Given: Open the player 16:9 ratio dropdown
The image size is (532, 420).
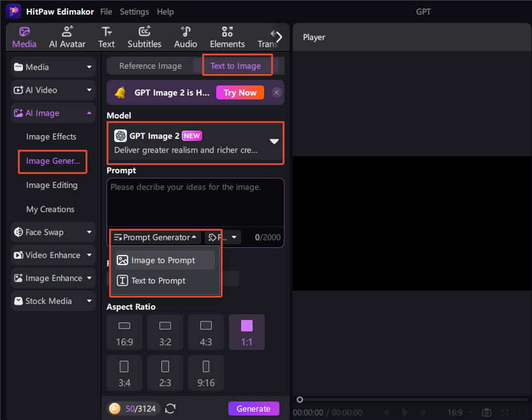Looking at the screenshot, I should (x=461, y=412).
